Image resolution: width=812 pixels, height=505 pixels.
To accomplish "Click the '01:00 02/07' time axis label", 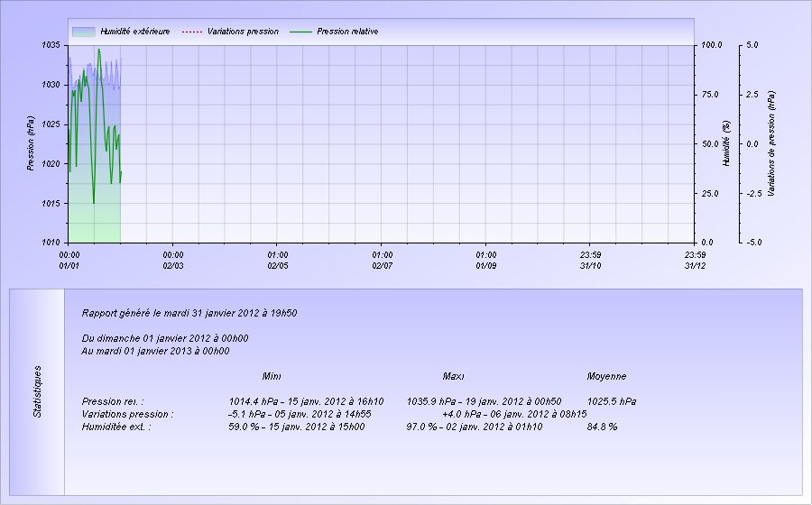I will point(383,261).
